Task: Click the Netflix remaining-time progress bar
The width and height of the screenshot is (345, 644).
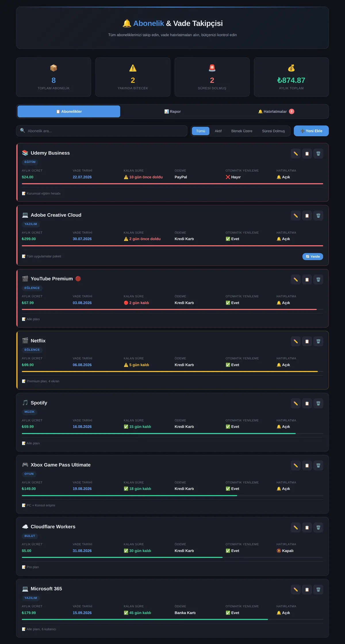Action: pyautogui.click(x=172, y=371)
